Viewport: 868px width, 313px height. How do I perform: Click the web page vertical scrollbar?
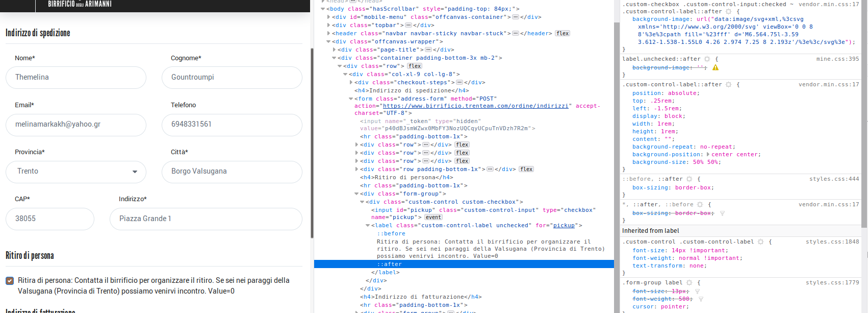(312, 143)
